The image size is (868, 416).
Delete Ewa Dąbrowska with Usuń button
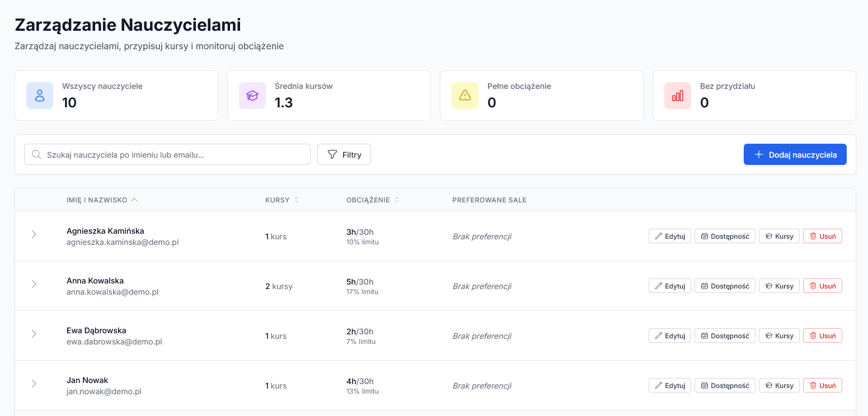[x=822, y=335]
